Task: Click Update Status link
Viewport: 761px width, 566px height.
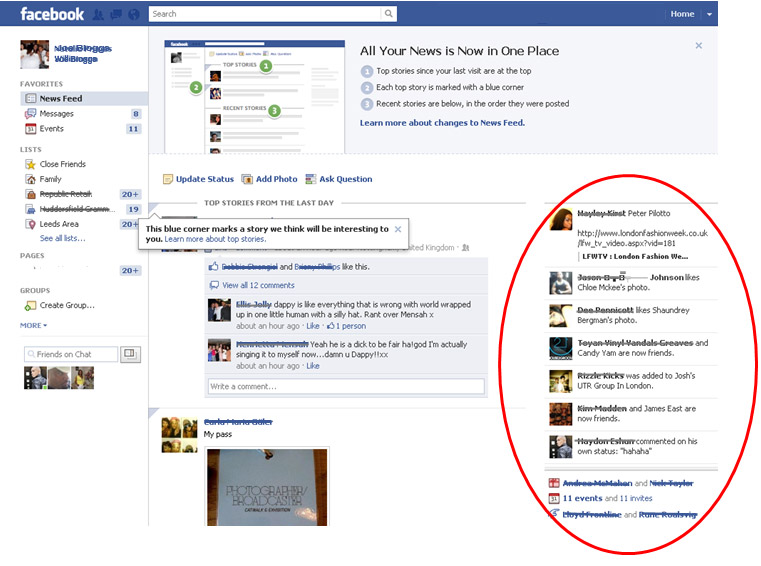Action: (205, 179)
